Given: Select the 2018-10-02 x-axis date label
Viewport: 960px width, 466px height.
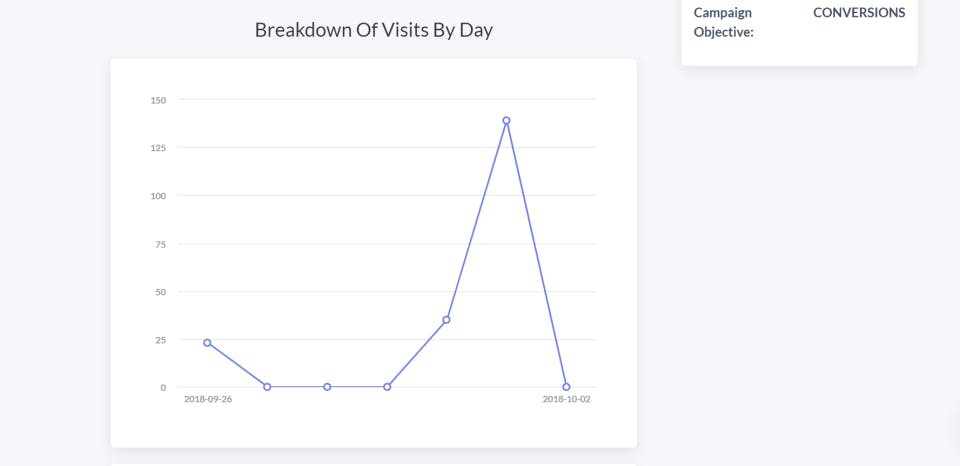Looking at the screenshot, I should tap(566, 399).
